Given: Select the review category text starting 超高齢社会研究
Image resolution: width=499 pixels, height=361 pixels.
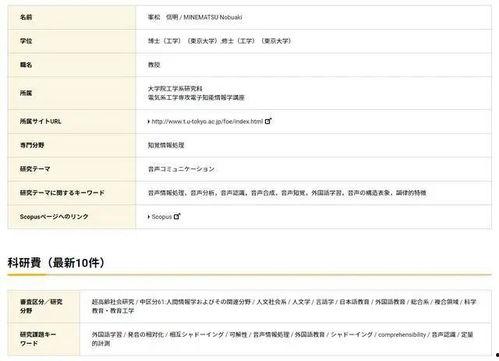Looking at the screenshot, I should (284, 306).
